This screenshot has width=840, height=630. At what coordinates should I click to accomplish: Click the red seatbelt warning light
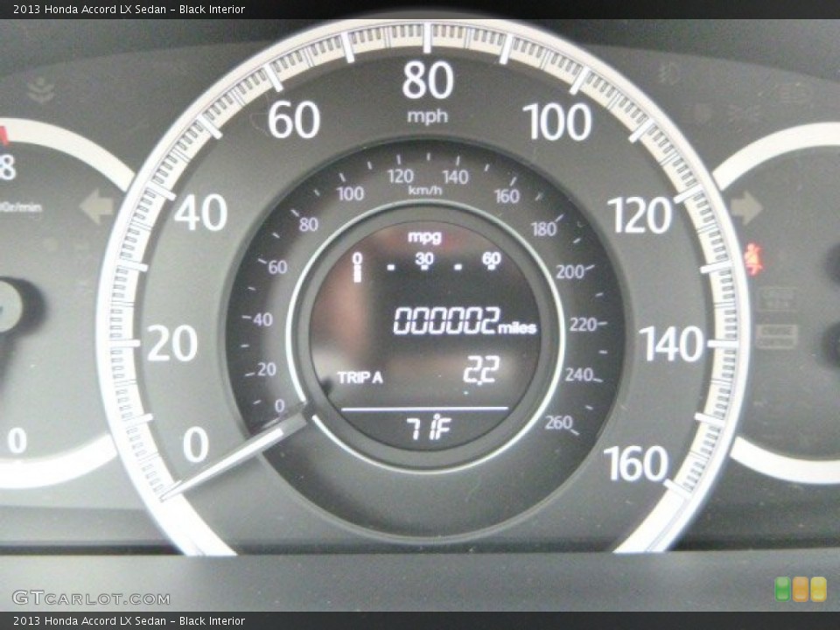(753, 259)
